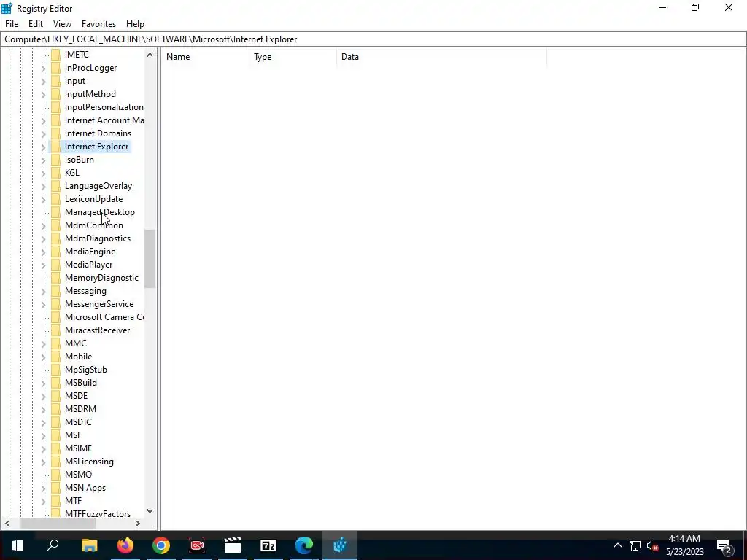
Task: Click the MediaEngine folder icon
Action: point(55,252)
